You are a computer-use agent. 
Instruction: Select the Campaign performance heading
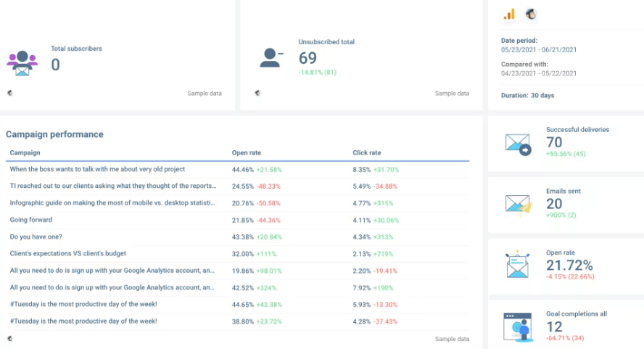54,134
